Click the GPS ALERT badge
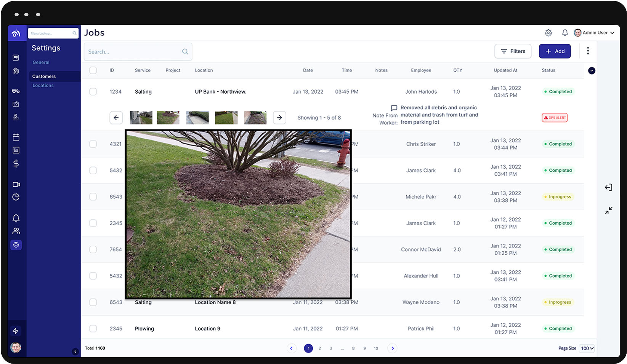The image size is (627, 364). pos(555,118)
